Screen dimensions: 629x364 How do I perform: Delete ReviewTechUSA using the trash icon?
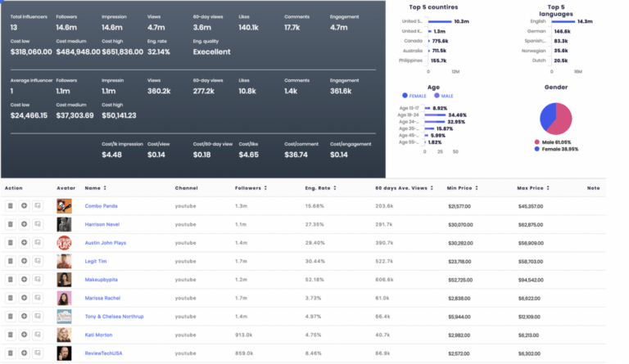11,353
